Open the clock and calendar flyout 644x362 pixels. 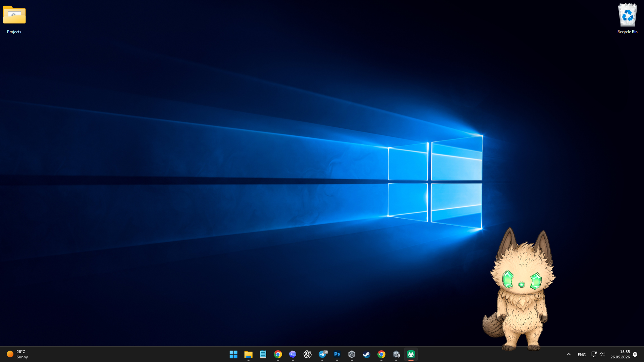(620, 354)
